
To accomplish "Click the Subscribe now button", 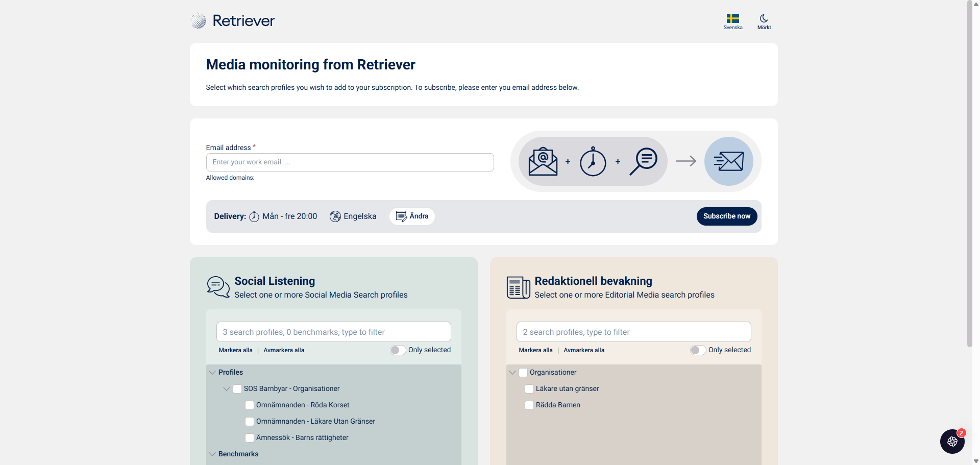I will click(727, 216).
